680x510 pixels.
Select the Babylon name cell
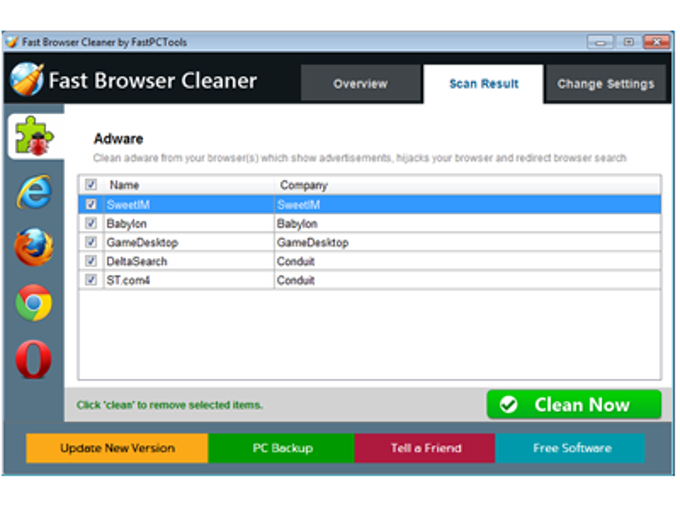coord(189,223)
